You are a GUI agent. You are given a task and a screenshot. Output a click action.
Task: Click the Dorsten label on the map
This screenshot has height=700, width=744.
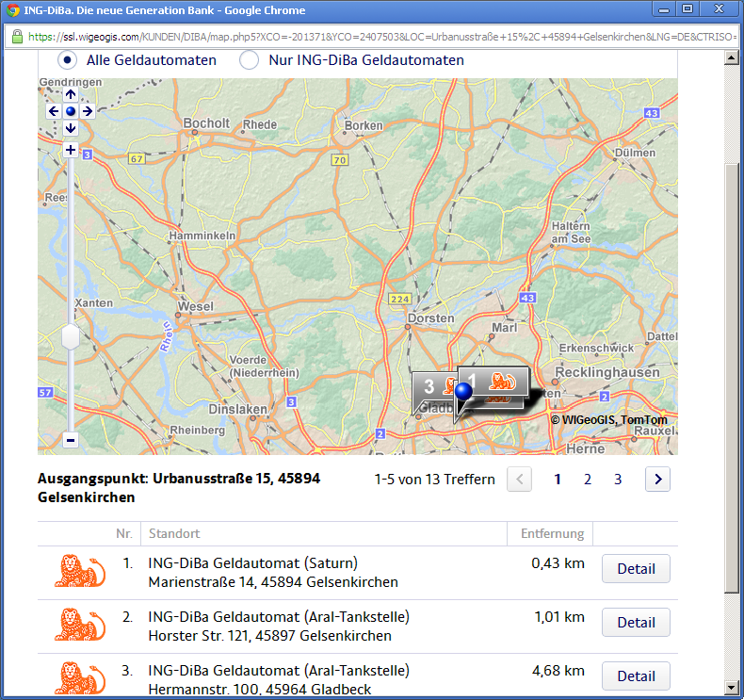coord(430,317)
